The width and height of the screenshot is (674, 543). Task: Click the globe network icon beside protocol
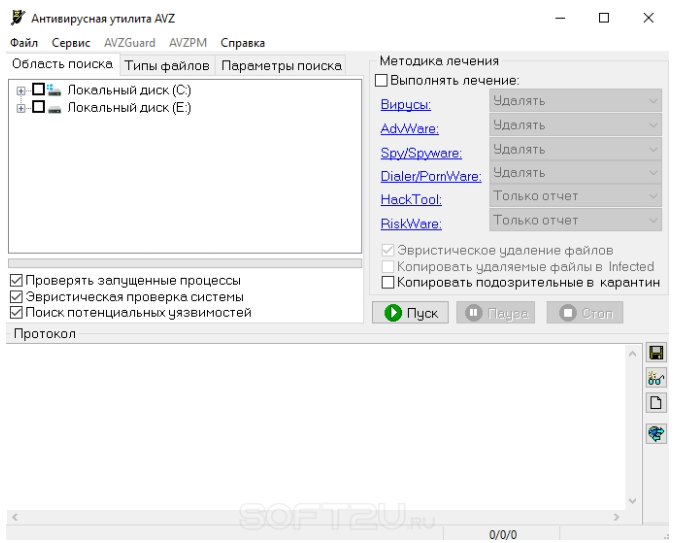[x=656, y=433]
